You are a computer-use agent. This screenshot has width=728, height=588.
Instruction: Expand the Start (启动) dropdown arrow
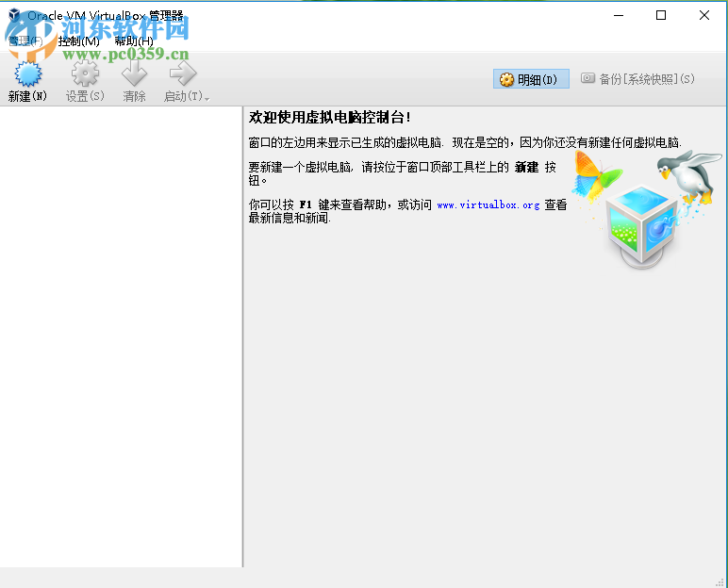[x=207, y=98]
